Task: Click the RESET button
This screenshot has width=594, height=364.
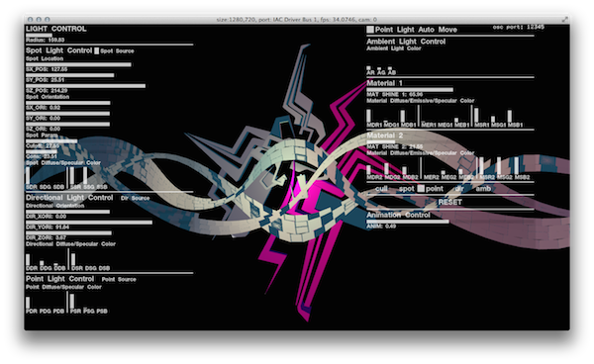Action: pos(449,202)
